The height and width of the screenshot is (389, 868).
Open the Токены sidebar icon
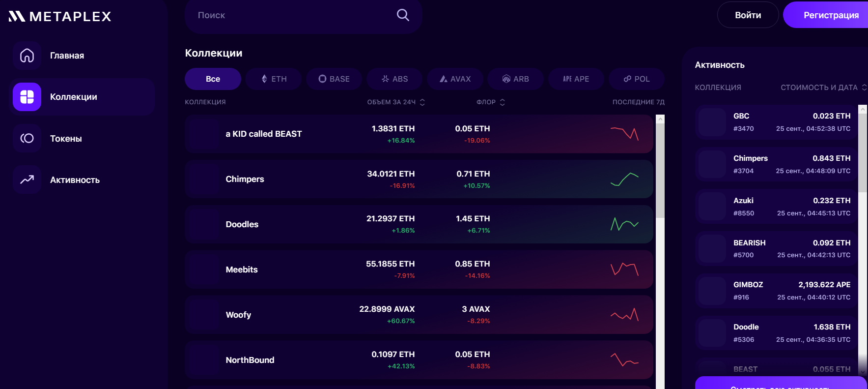pyautogui.click(x=27, y=138)
